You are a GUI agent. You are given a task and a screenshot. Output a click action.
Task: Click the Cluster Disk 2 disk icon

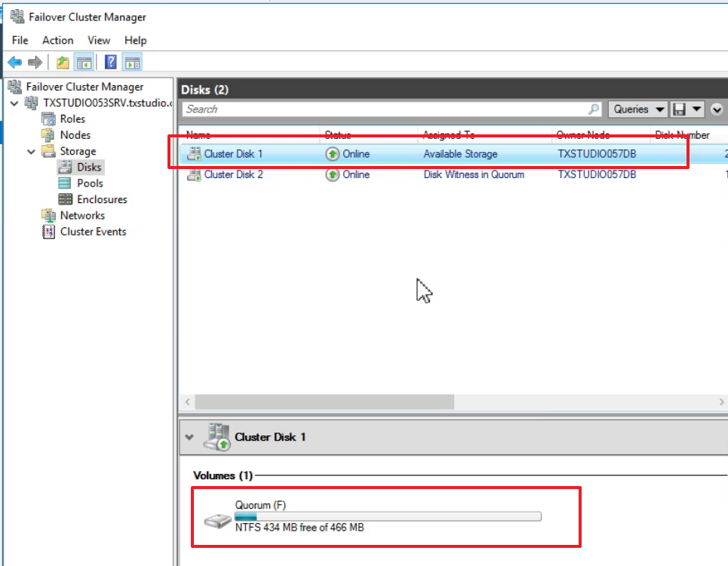pyautogui.click(x=194, y=174)
